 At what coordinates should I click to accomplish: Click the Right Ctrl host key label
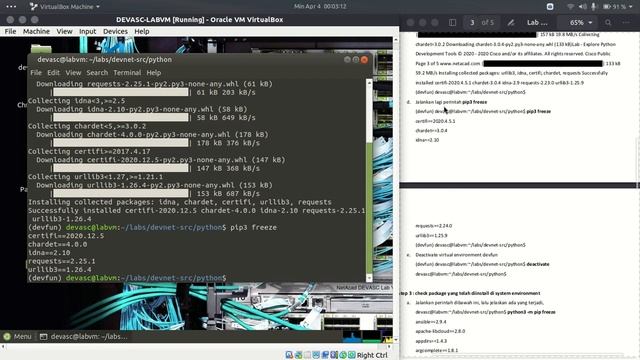click(x=372, y=355)
